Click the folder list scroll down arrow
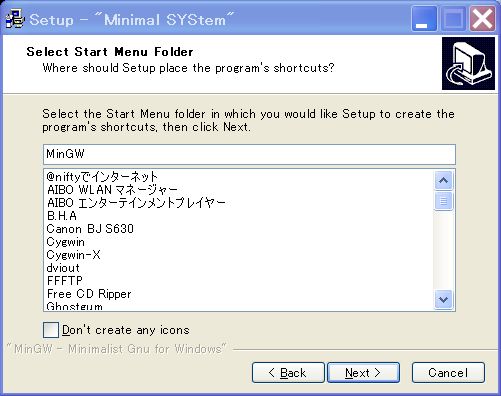Screen dimensions: 501x396 [x=443, y=299]
